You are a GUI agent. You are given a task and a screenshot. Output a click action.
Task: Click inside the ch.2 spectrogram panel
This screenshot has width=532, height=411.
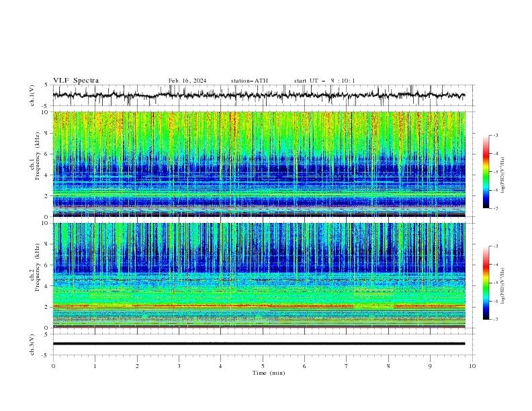point(259,275)
